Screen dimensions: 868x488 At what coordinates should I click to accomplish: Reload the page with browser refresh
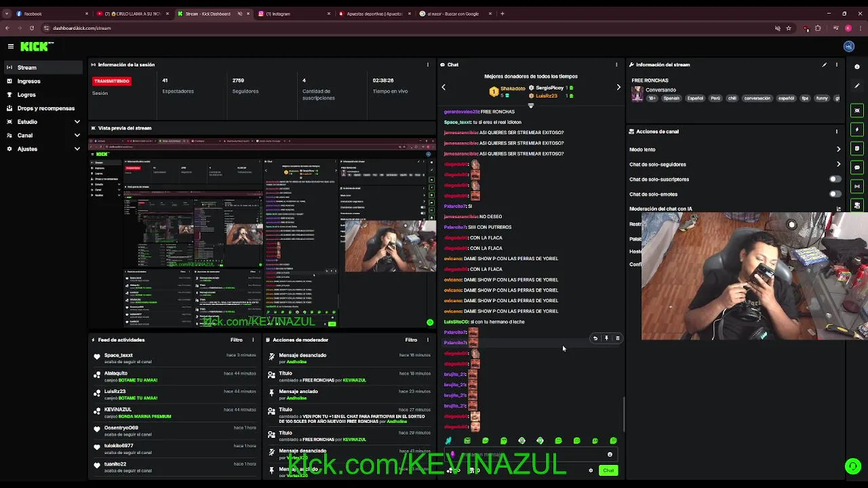click(31, 28)
